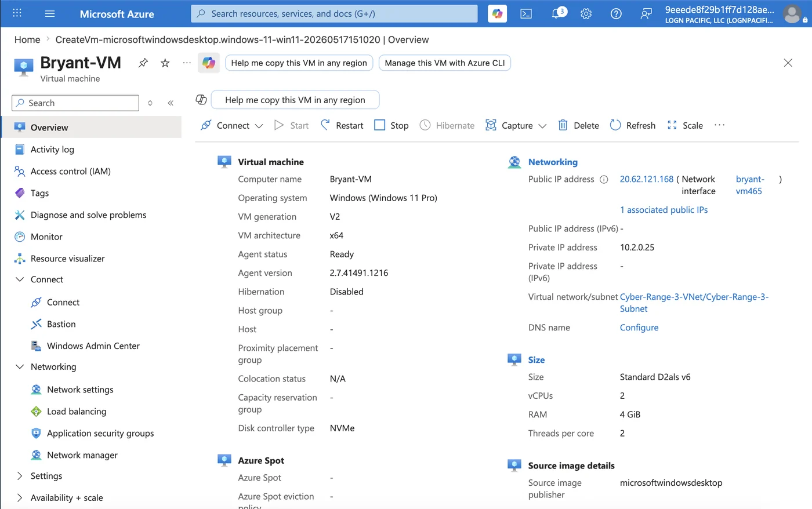The image size is (812, 509).
Task: Stop the virtual machine
Action: point(391,125)
